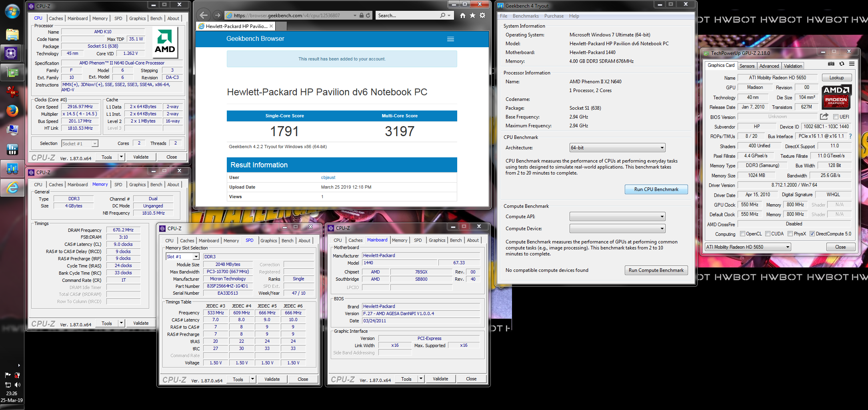Open Bench tab in CPU-Z Mainboard window

coord(456,240)
